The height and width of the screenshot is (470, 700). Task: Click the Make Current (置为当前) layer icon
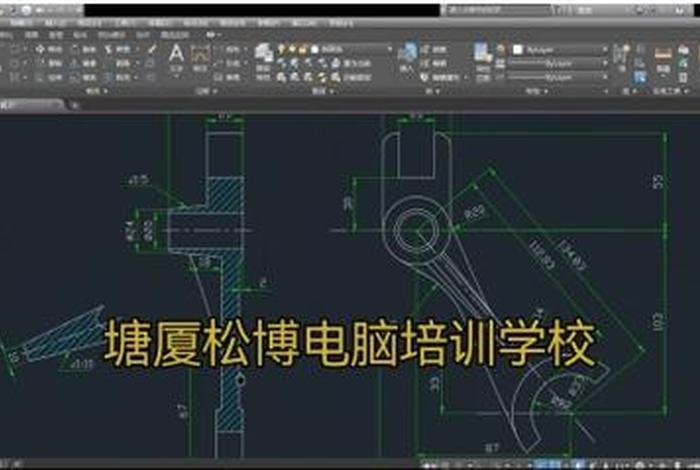click(x=336, y=63)
